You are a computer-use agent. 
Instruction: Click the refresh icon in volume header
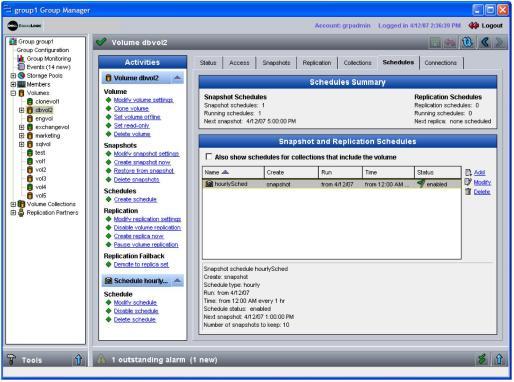(467, 42)
